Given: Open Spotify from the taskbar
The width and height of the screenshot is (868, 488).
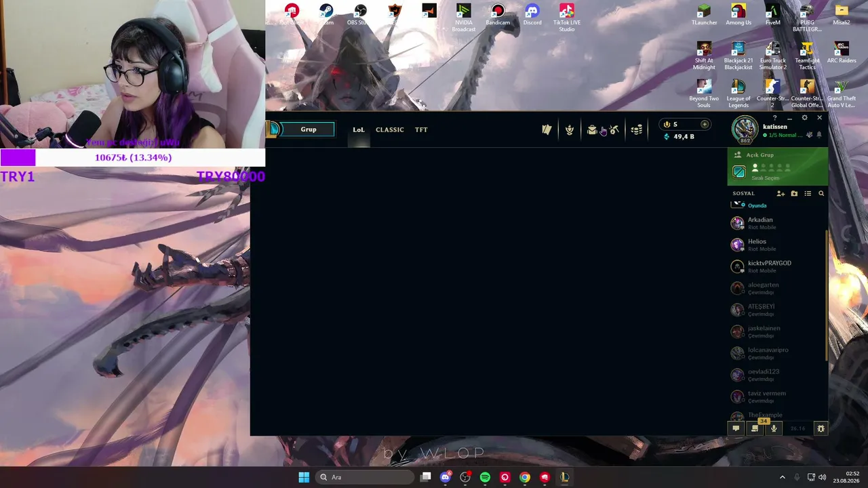Looking at the screenshot, I should click(x=485, y=477).
